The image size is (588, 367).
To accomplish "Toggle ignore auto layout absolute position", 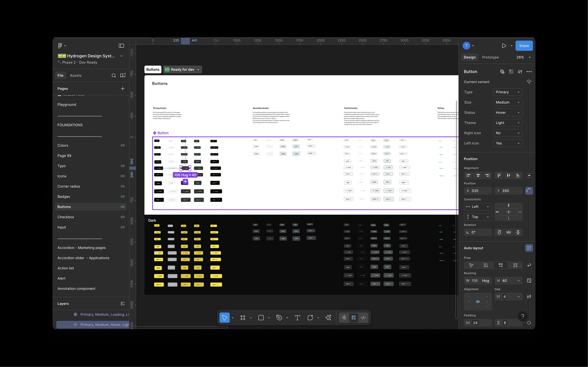I will click(529, 191).
